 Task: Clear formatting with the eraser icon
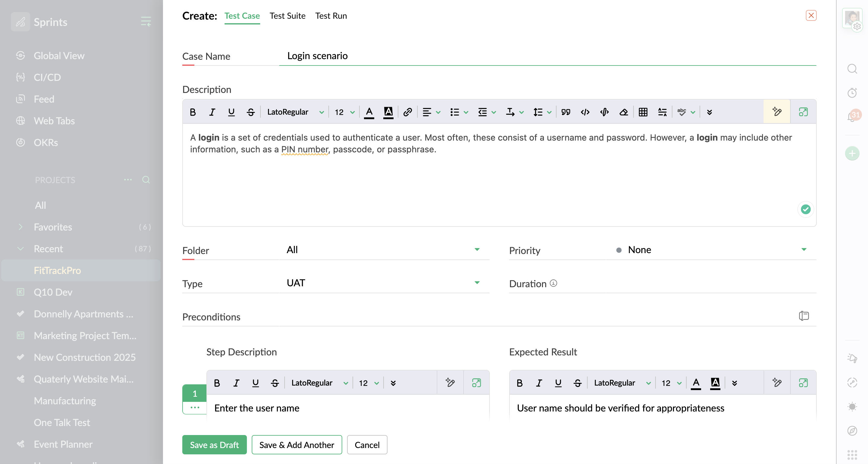623,112
